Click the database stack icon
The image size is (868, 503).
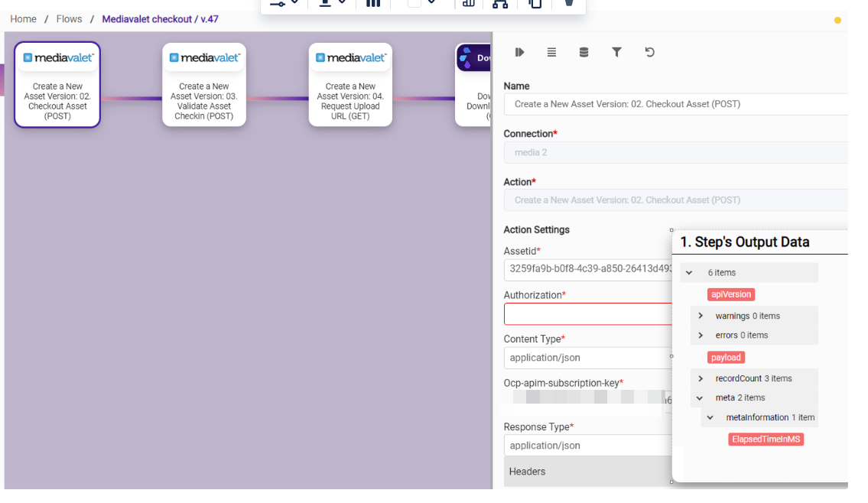[x=584, y=52]
